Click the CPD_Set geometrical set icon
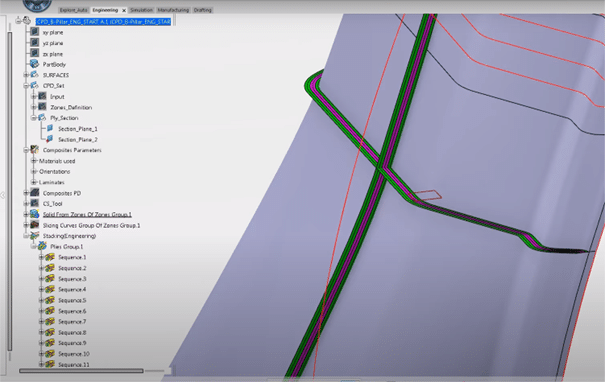Screen dimensions: 605x382 point(35,85)
